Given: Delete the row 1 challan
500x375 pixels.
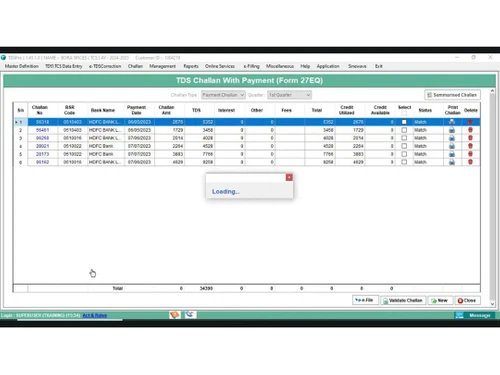Looking at the screenshot, I should (470, 122).
